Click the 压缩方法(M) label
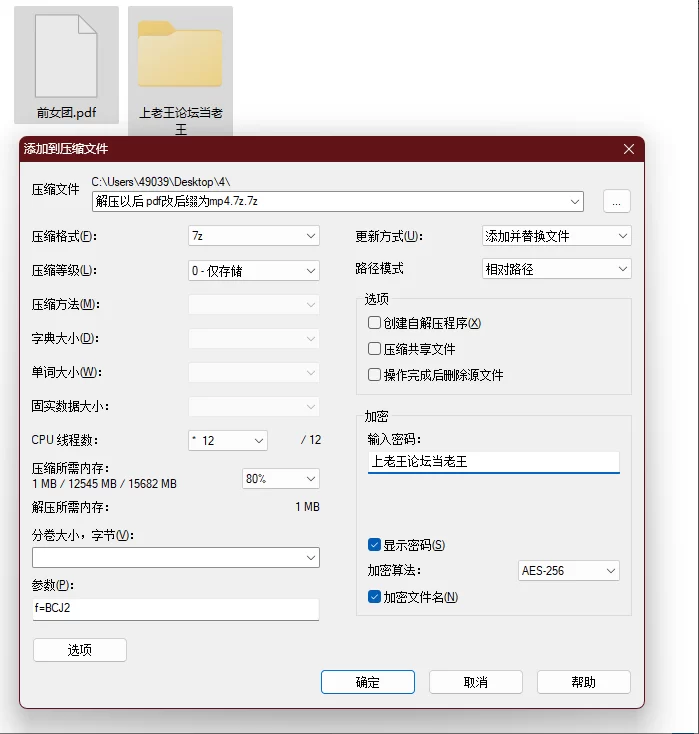This screenshot has height=734, width=699. click(66, 305)
